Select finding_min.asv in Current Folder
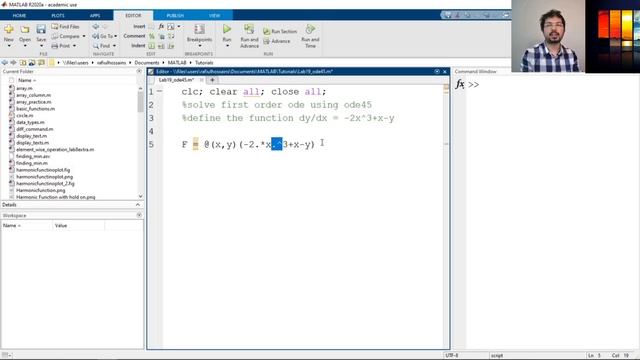The width and height of the screenshot is (640, 360). click(x=33, y=156)
